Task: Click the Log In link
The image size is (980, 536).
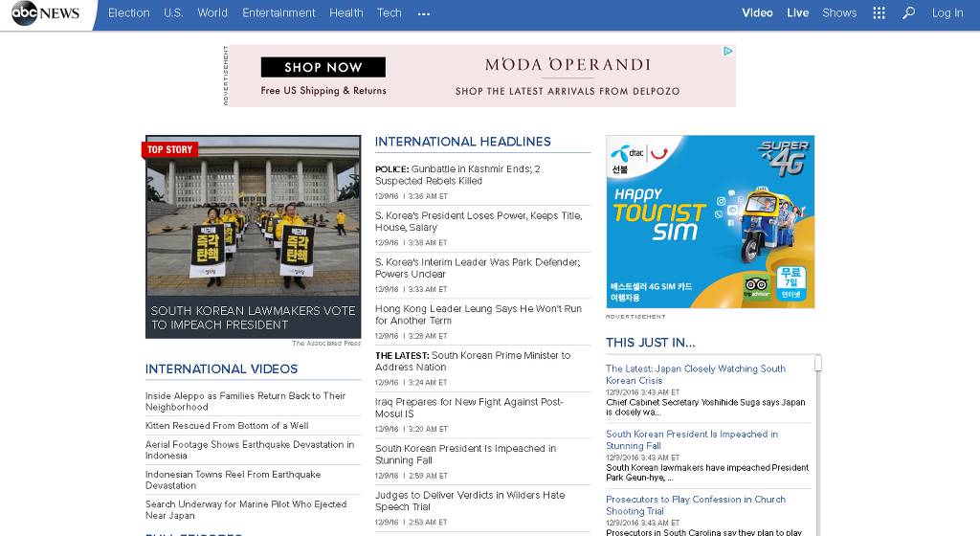Action: pyautogui.click(x=947, y=13)
